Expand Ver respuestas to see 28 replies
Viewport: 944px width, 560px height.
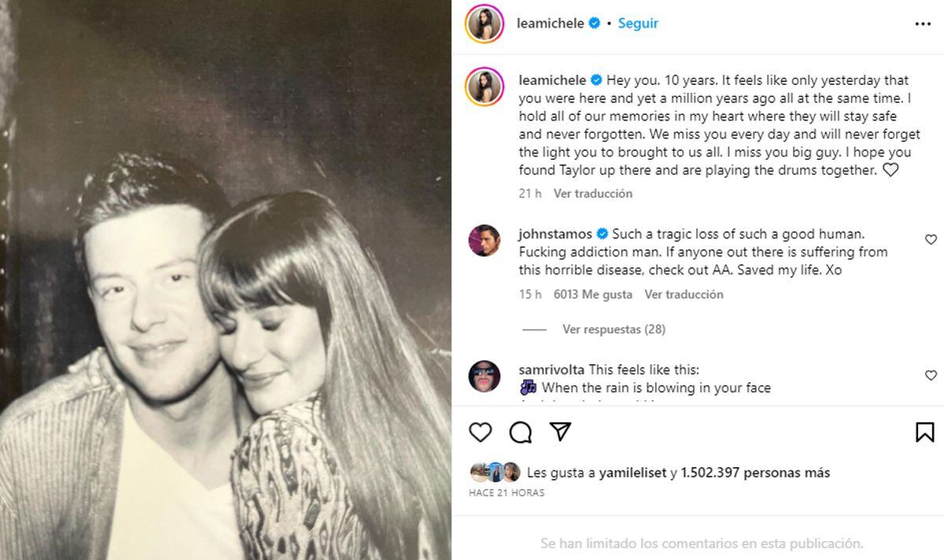tap(612, 330)
